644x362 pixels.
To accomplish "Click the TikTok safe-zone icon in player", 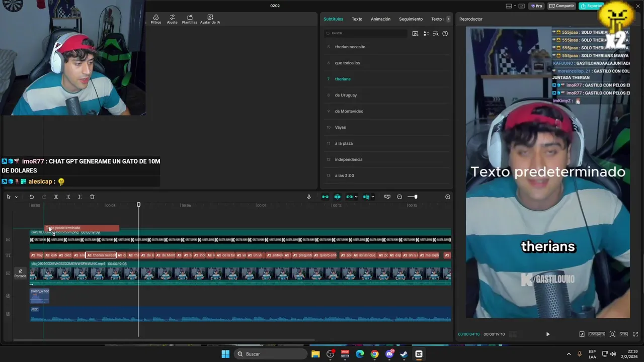I will pyautogui.click(x=582, y=334).
